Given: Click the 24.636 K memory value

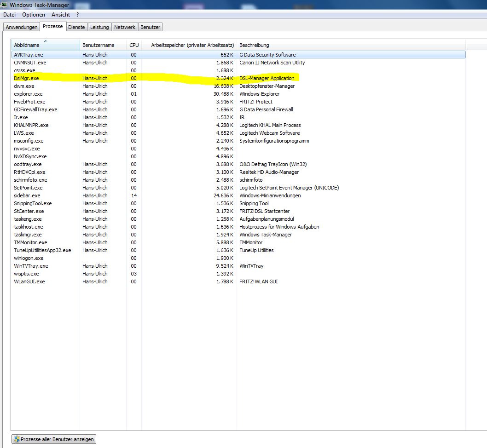Looking at the screenshot, I should pyautogui.click(x=223, y=195).
